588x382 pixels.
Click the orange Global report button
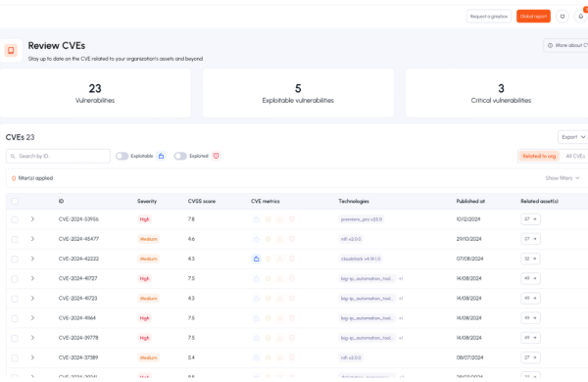point(533,17)
